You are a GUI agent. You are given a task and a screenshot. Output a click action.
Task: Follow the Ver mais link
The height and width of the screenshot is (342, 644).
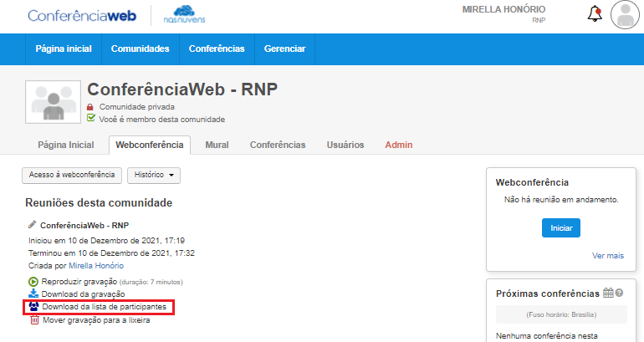point(608,255)
